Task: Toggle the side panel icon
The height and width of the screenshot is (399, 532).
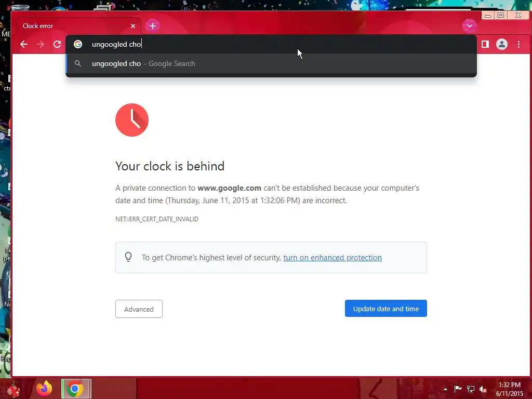Action: (x=485, y=44)
